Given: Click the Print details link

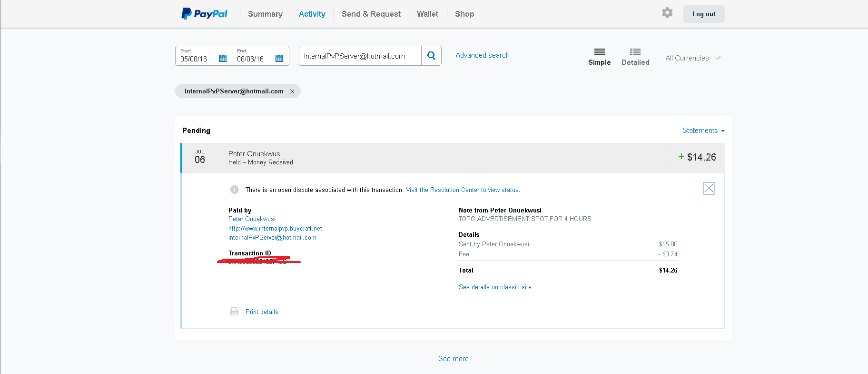Looking at the screenshot, I should tap(262, 312).
